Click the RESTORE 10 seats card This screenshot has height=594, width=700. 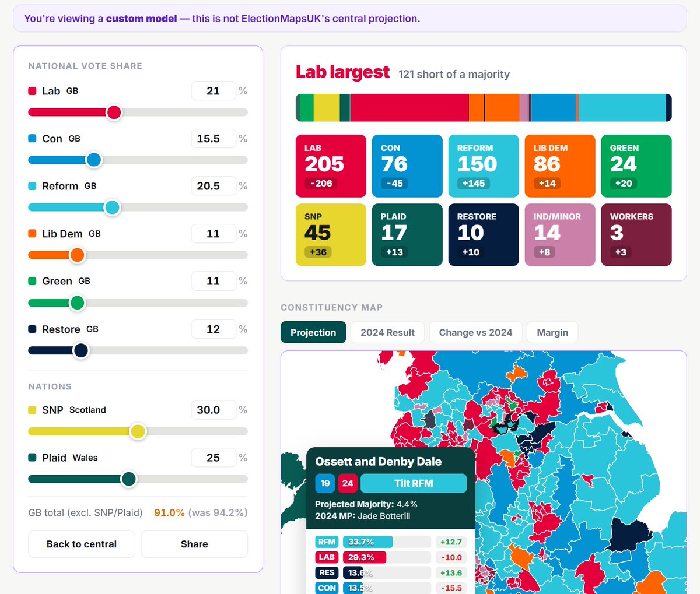[484, 234]
